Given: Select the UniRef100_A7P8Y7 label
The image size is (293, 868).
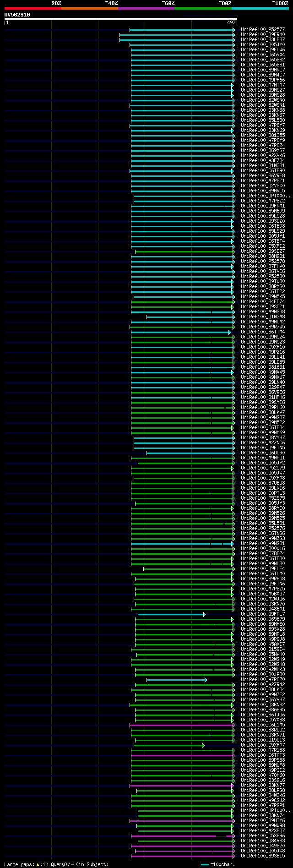Looking at the screenshot, I should 263,126.
